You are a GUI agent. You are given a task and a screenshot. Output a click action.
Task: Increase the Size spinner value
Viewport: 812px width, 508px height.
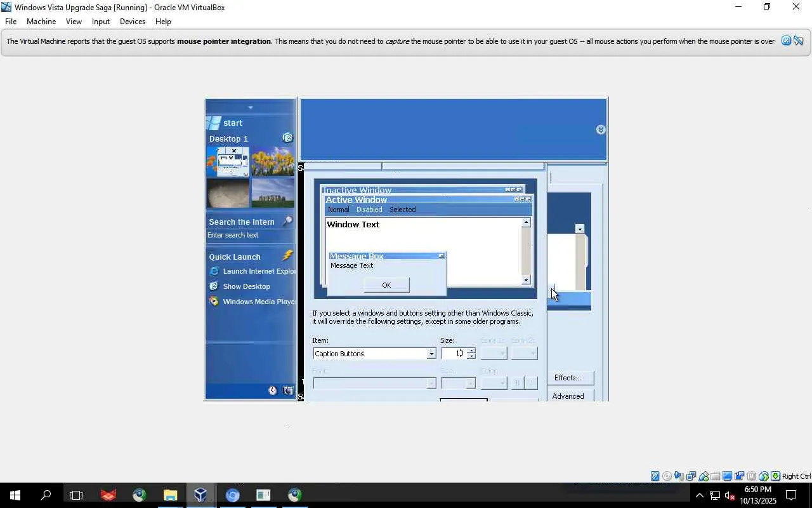point(471,351)
